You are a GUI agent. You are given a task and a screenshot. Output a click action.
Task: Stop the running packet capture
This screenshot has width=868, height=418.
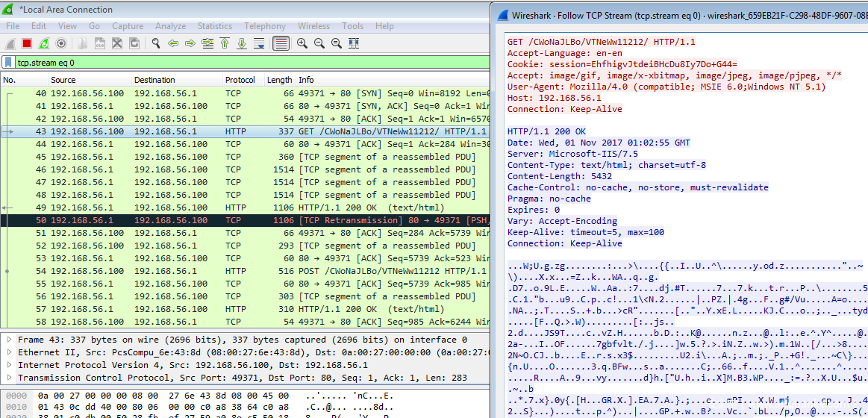pyautogui.click(x=27, y=44)
